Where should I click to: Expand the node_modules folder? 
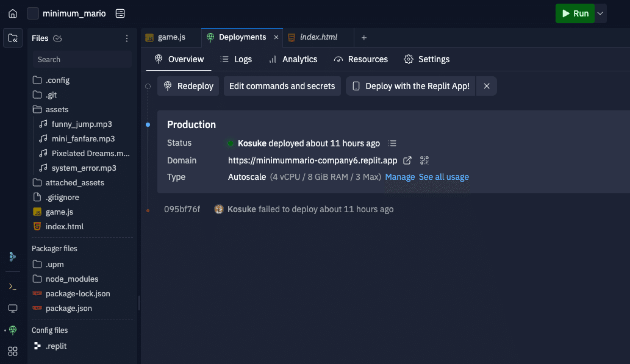coord(71,279)
